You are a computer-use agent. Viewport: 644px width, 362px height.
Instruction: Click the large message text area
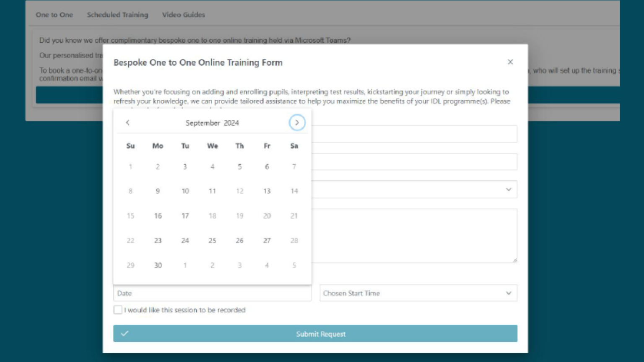414,236
